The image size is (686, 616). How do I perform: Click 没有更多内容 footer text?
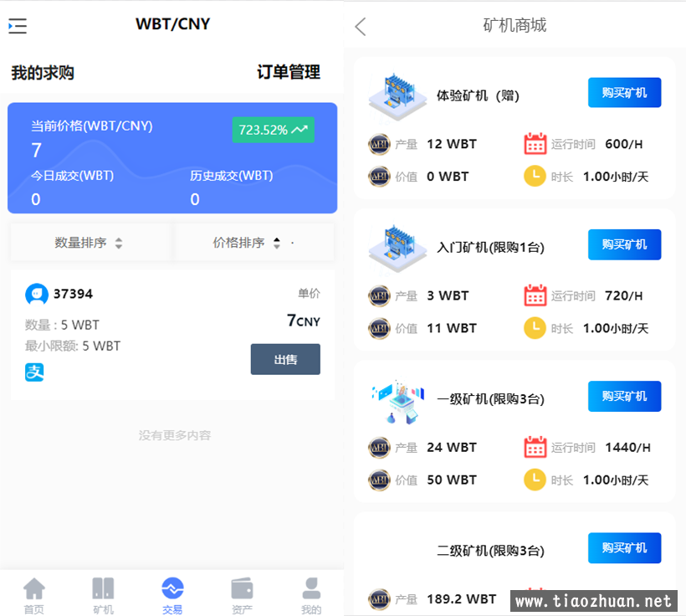pos(175,435)
